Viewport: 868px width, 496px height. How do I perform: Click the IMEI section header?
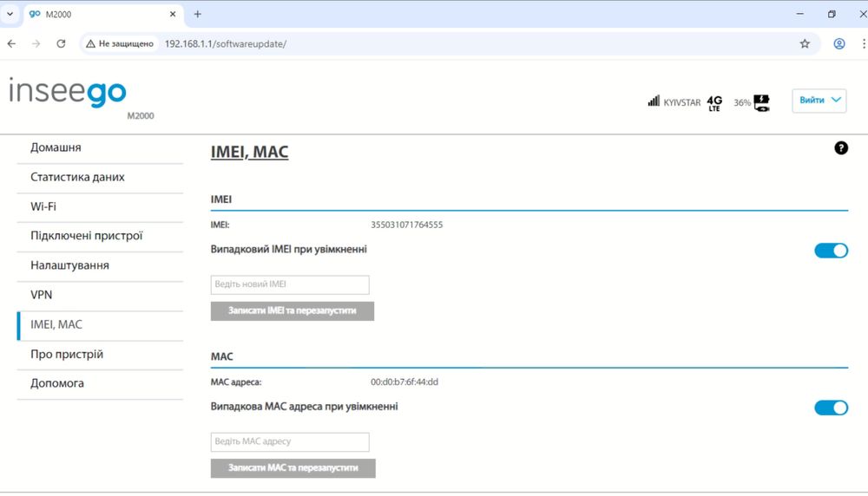coord(220,199)
